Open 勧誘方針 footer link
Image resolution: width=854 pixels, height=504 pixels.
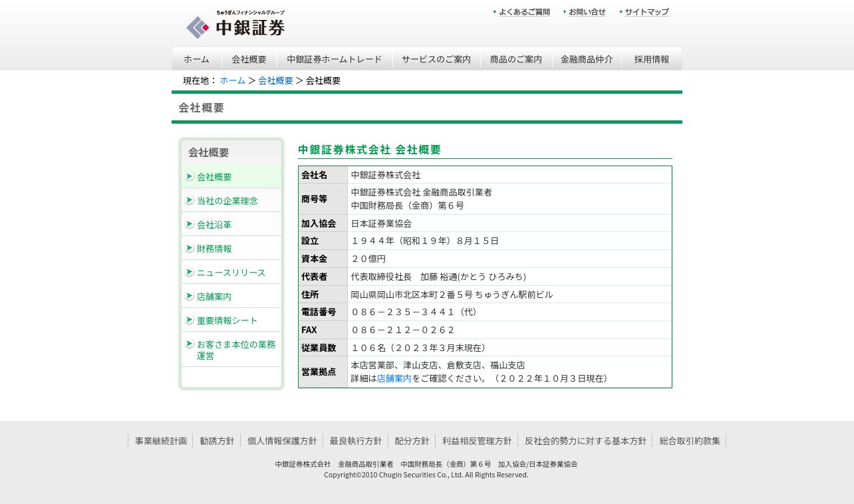(x=217, y=441)
